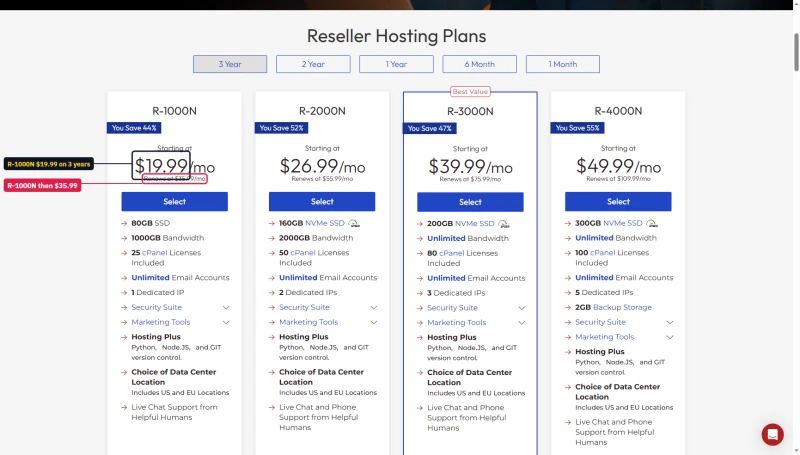Click speed gauge icon in R-3000N
The image size is (800, 455).
[504, 224]
